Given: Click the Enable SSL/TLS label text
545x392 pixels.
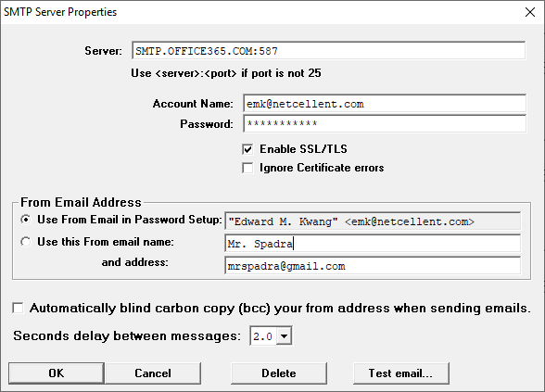Looking at the screenshot, I should point(303,149).
